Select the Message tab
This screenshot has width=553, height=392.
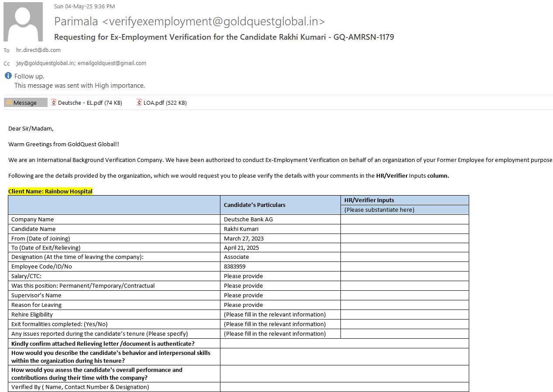click(25, 103)
